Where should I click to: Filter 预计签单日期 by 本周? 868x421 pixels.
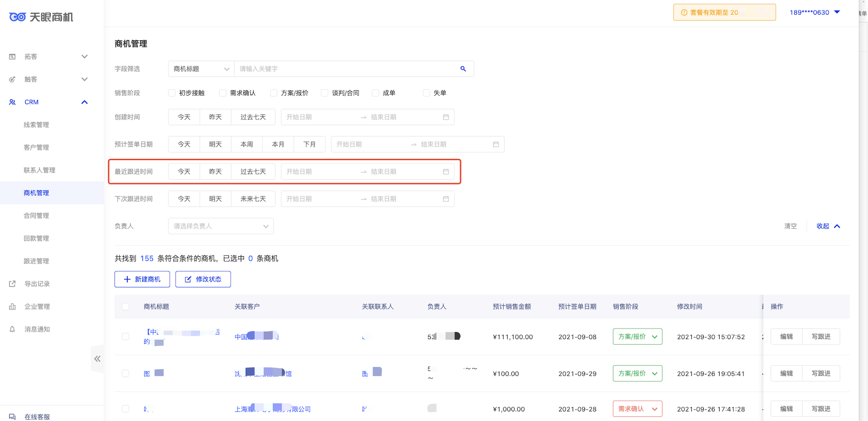tap(247, 144)
